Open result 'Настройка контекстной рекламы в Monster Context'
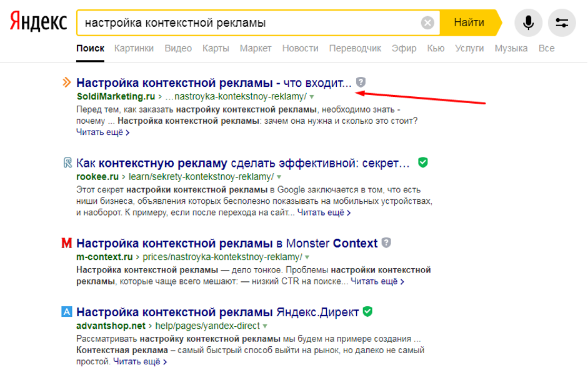This screenshot has height=375, width=588. tap(227, 243)
